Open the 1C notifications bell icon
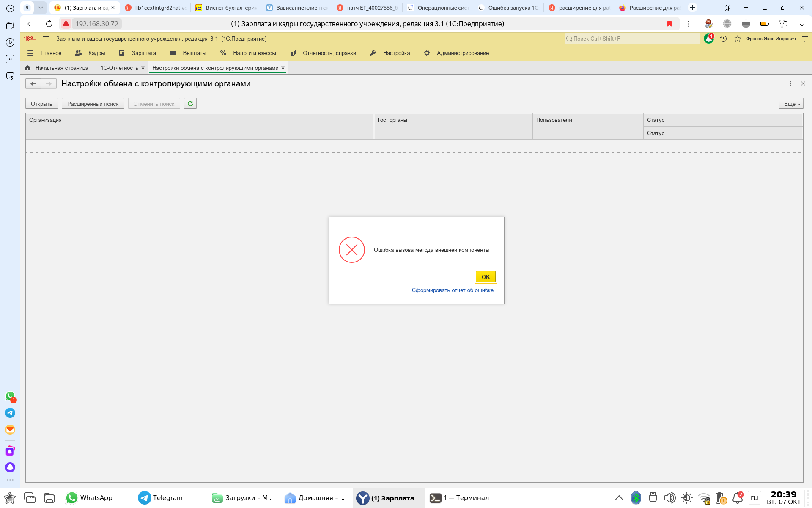The height and width of the screenshot is (508, 812). tap(708, 39)
